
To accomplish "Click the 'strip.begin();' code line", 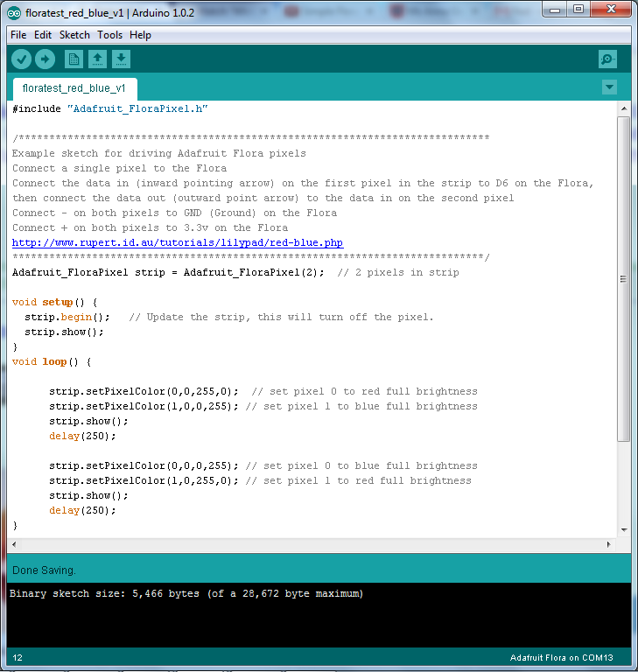I will pyautogui.click(x=67, y=317).
